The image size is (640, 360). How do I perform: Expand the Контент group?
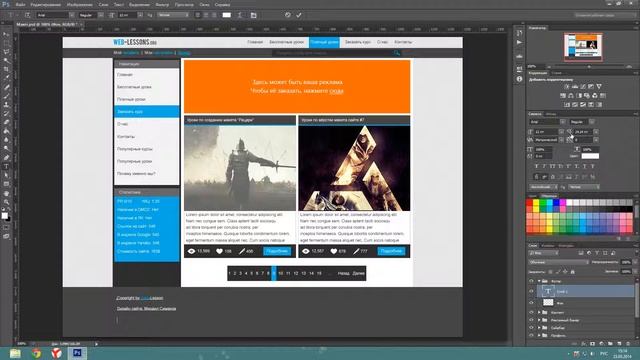(x=539, y=312)
